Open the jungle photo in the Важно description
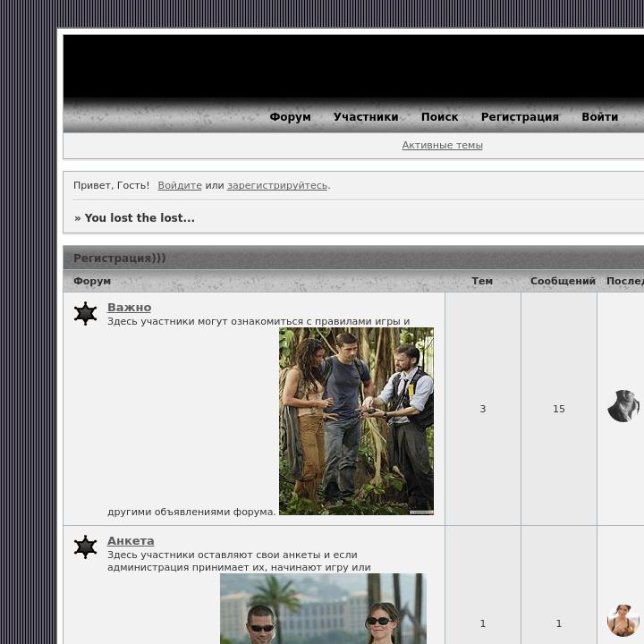 coord(356,421)
